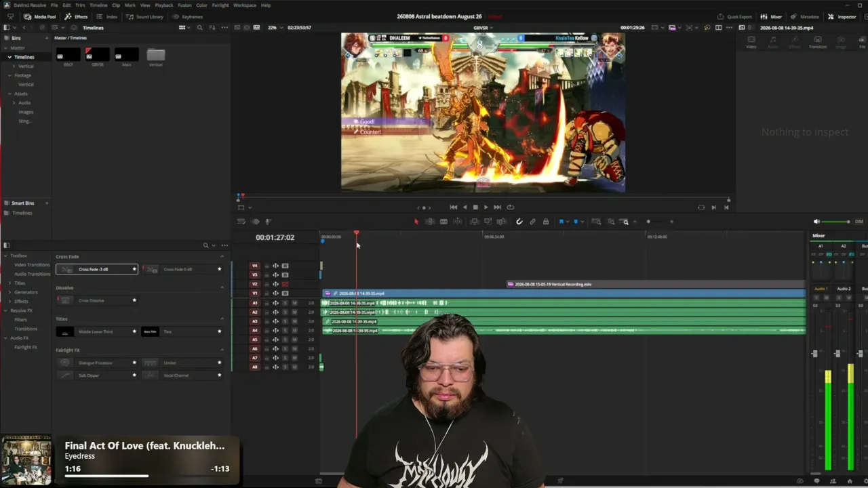Select Audio Transitions in the Toolbox
The image size is (868, 488).
point(33,274)
